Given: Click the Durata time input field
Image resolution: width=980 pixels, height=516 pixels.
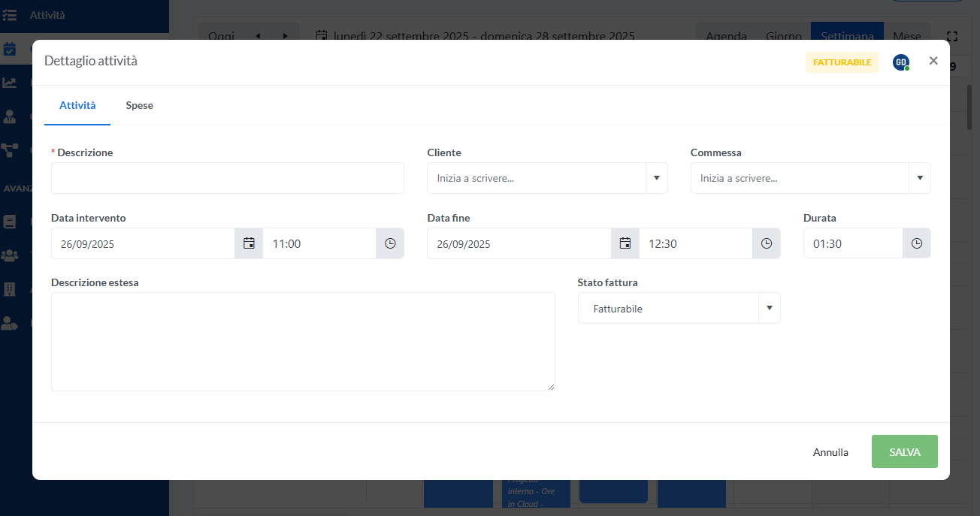Looking at the screenshot, I should [x=852, y=243].
